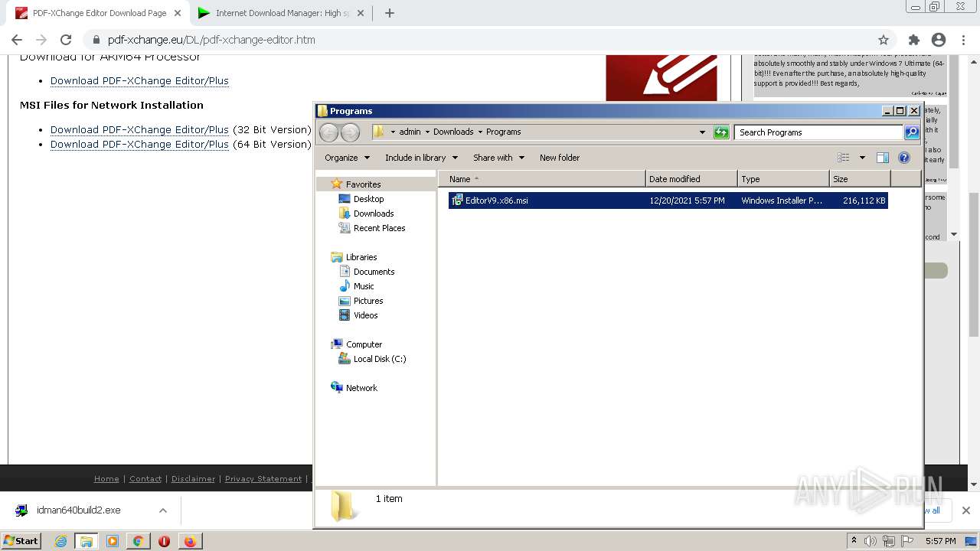This screenshot has height=551, width=980.
Task: Open Internet Explorer from the taskbar
Action: 60,541
